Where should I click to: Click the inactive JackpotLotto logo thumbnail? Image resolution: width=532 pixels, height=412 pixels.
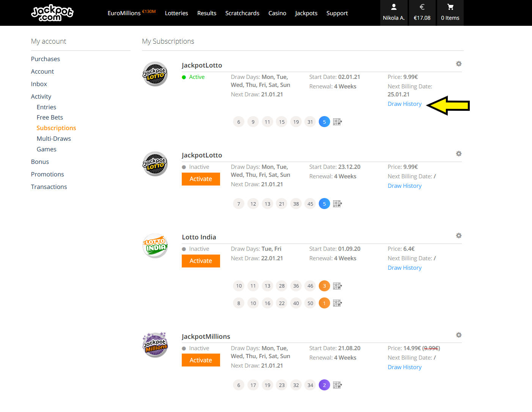coord(155,164)
